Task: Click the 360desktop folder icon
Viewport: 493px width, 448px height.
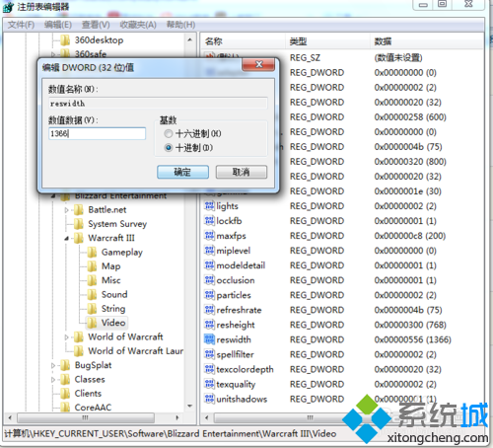Action: pyautogui.click(x=65, y=40)
